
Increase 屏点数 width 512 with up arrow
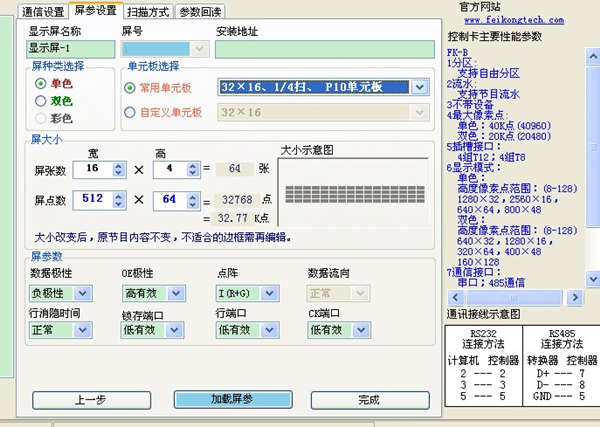[119, 196]
